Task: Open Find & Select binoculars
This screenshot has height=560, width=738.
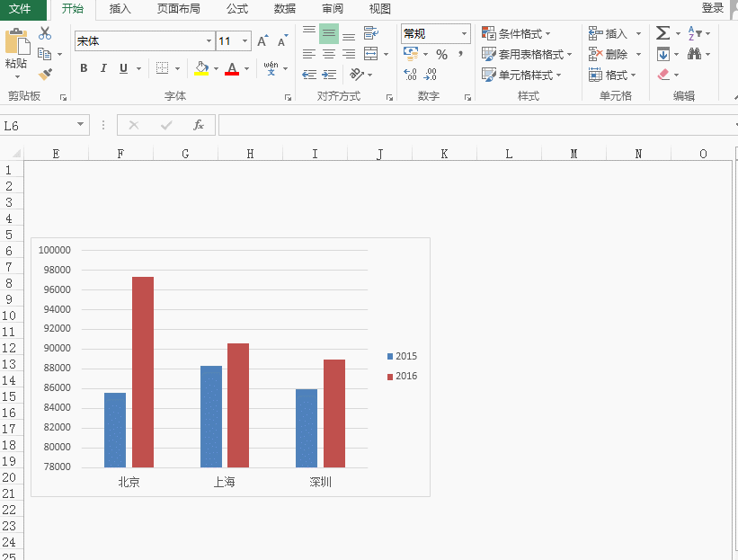Action: coord(694,54)
